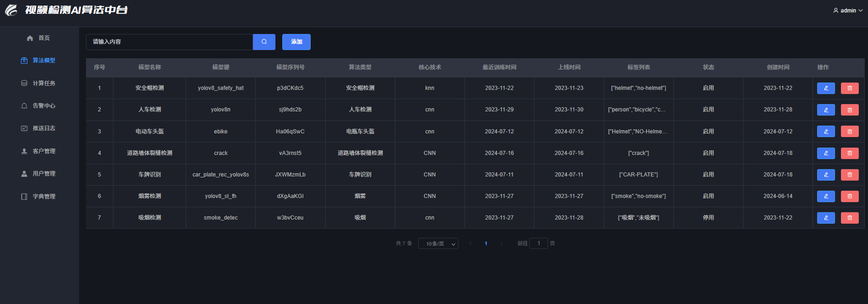868x304 pixels.
Task: Click the home icon beside 首页
Action: [30, 38]
